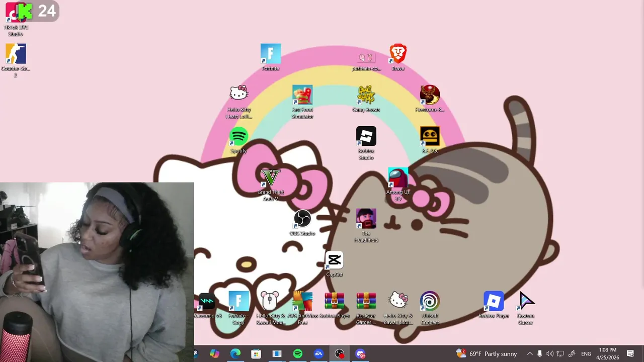The image size is (644, 362).
Task: Open the Hello Kitty face Kawaii Mou... icon
Action: click(398, 308)
